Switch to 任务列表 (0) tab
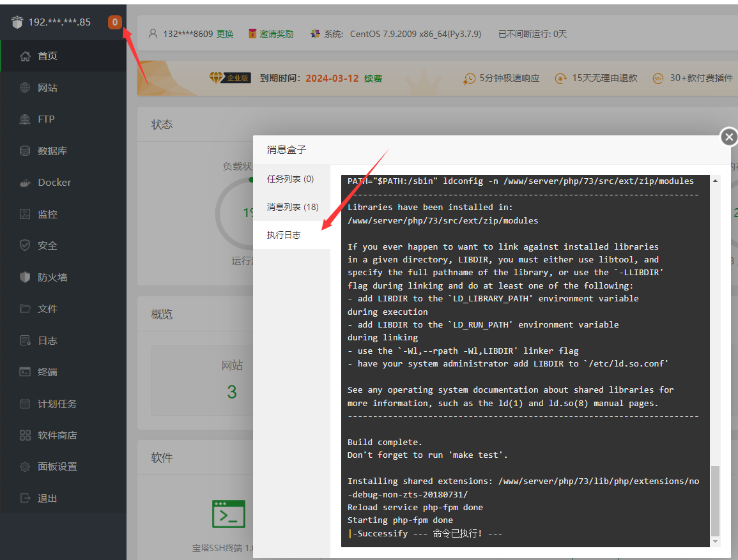Image resolution: width=738 pixels, height=560 pixels. pyautogui.click(x=291, y=179)
